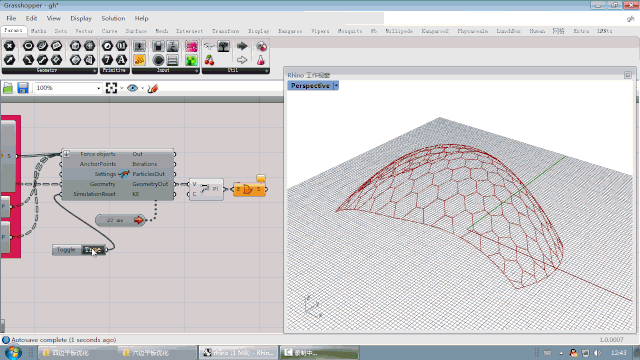
Task: Click the zoom extents icon in canvas toolbar
Action: pyautogui.click(x=111, y=88)
